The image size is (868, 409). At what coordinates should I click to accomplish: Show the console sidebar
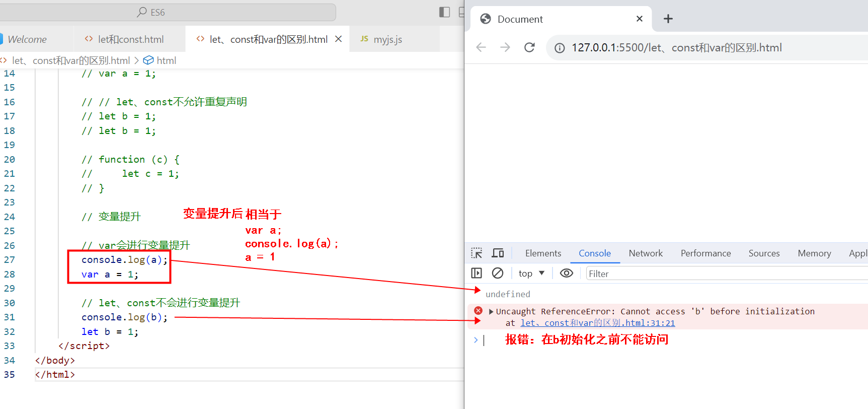(x=477, y=273)
